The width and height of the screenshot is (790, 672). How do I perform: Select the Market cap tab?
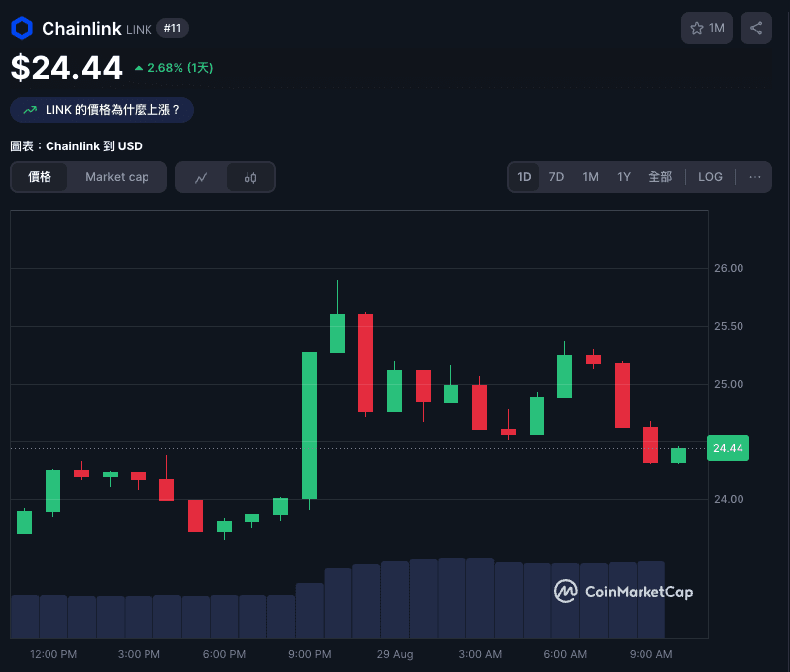click(117, 177)
